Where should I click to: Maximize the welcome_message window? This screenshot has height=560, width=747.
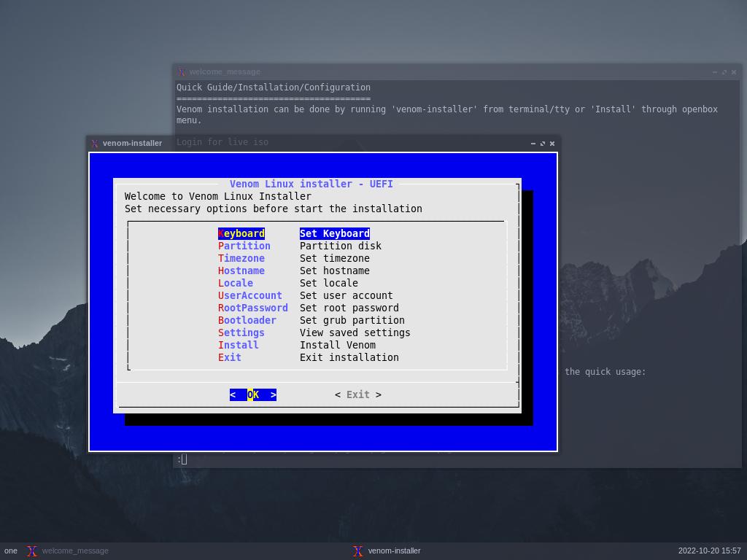724,72
